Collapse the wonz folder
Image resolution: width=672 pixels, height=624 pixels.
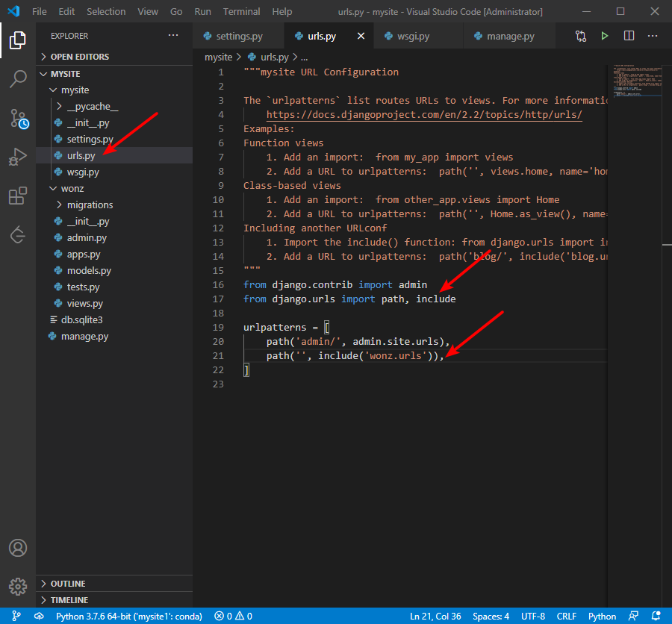pyautogui.click(x=114, y=189)
